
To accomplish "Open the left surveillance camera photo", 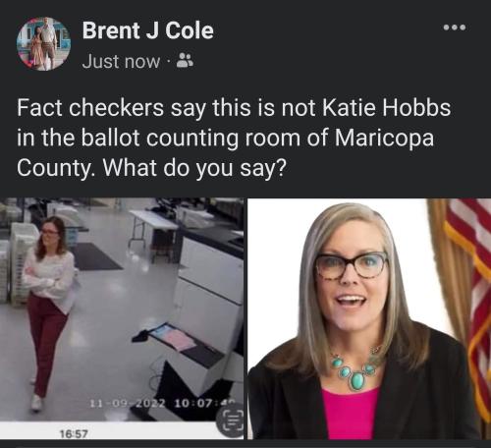I will tap(122, 309).
